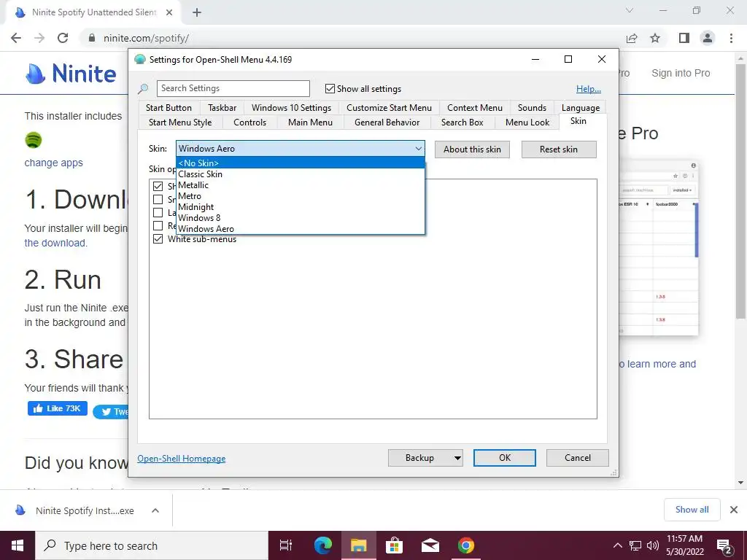Click the volume speaker icon in tray

(653, 545)
